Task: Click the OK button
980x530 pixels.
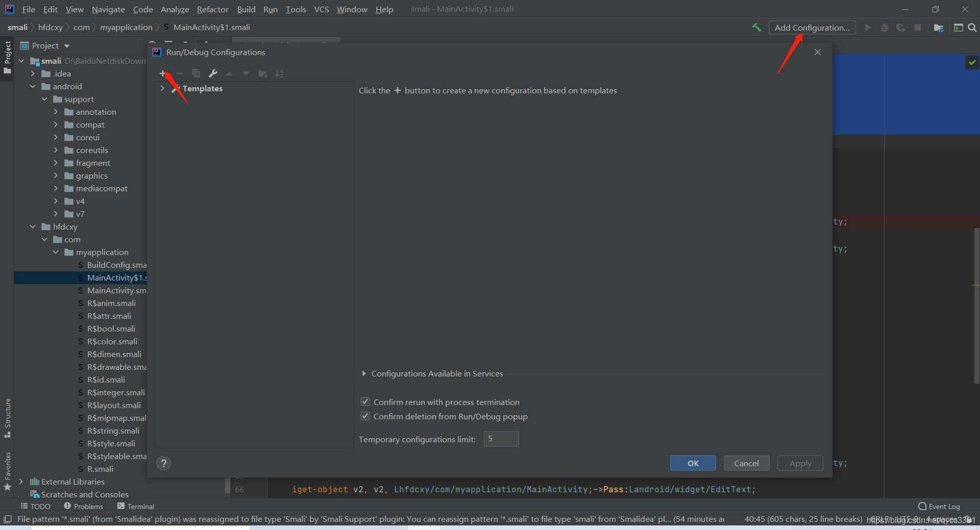Action: 693,463
